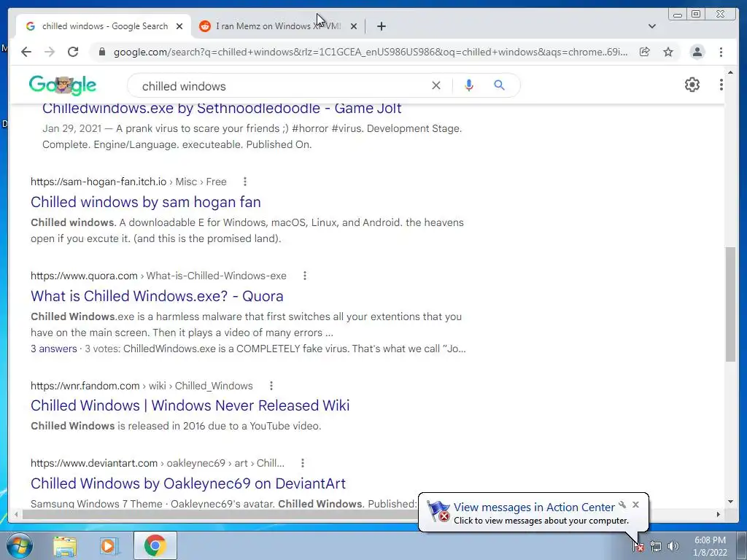
Task: Click the address bar URL
Action: (x=370, y=52)
